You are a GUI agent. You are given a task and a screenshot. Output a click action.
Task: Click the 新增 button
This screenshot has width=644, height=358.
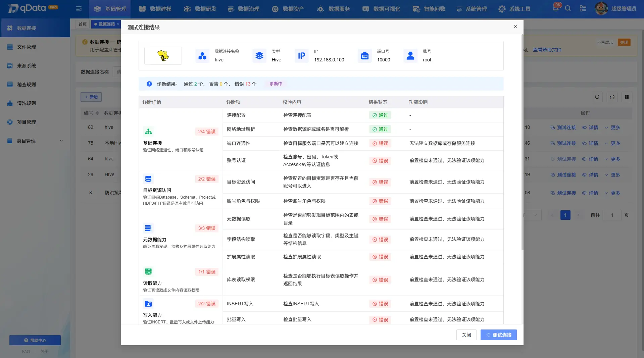(91, 97)
